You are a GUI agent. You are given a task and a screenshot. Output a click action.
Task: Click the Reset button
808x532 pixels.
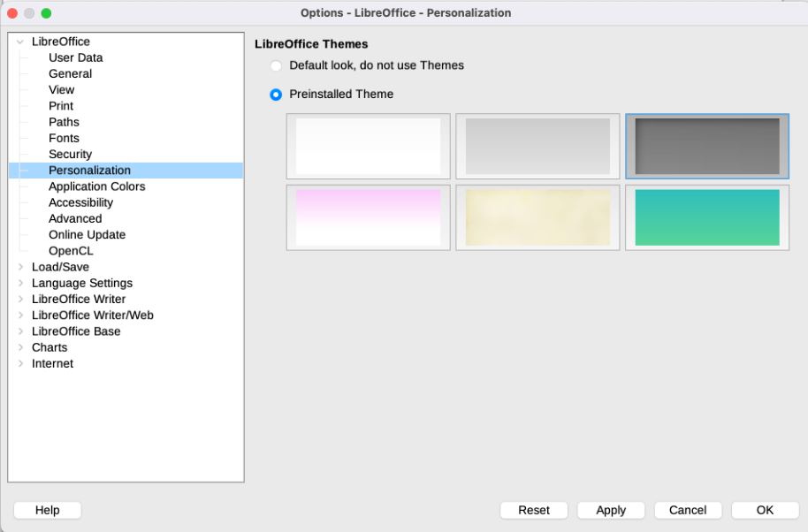534,510
